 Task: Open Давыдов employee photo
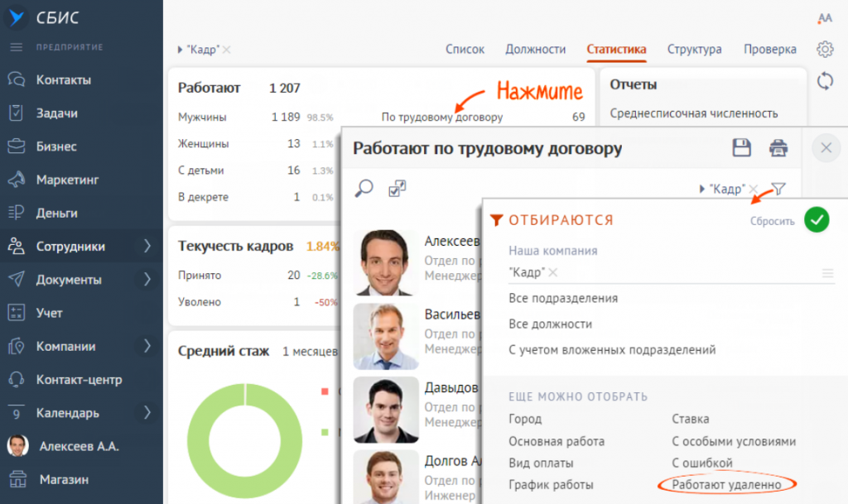coord(386,410)
